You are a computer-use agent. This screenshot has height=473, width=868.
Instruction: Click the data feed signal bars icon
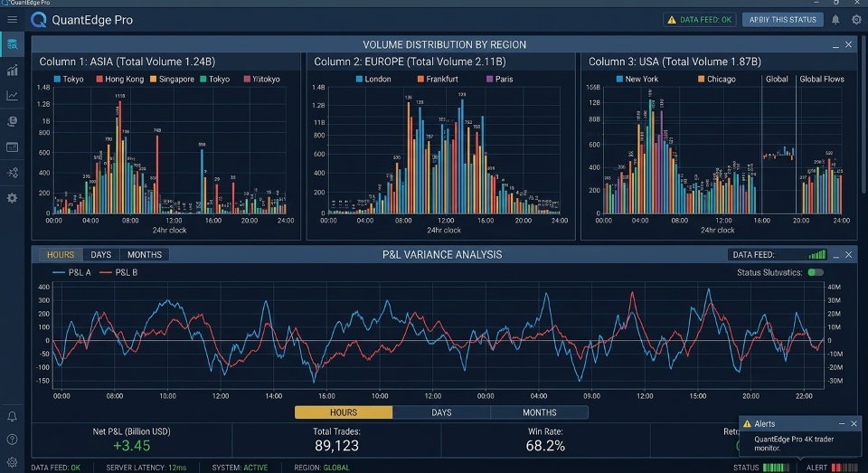(x=817, y=254)
